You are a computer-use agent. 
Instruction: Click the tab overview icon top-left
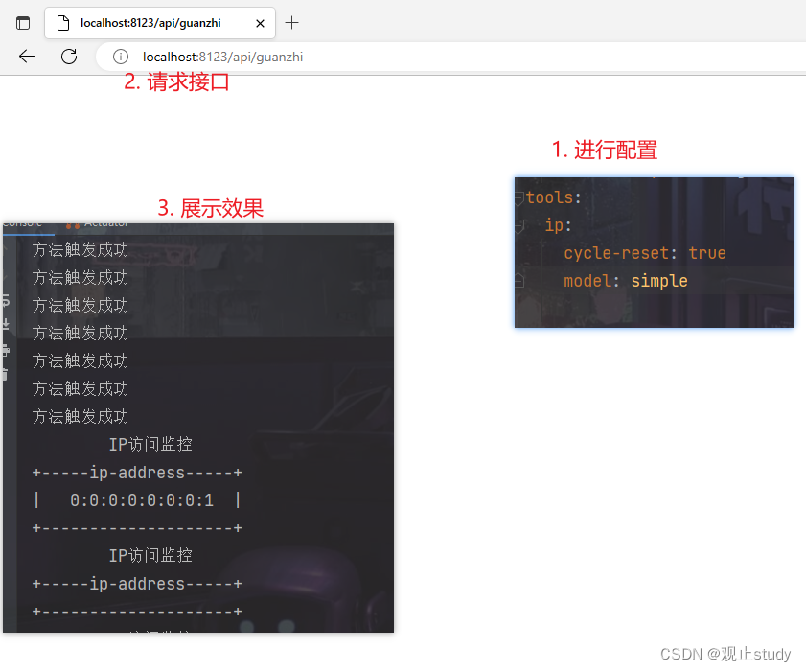click(x=21, y=22)
